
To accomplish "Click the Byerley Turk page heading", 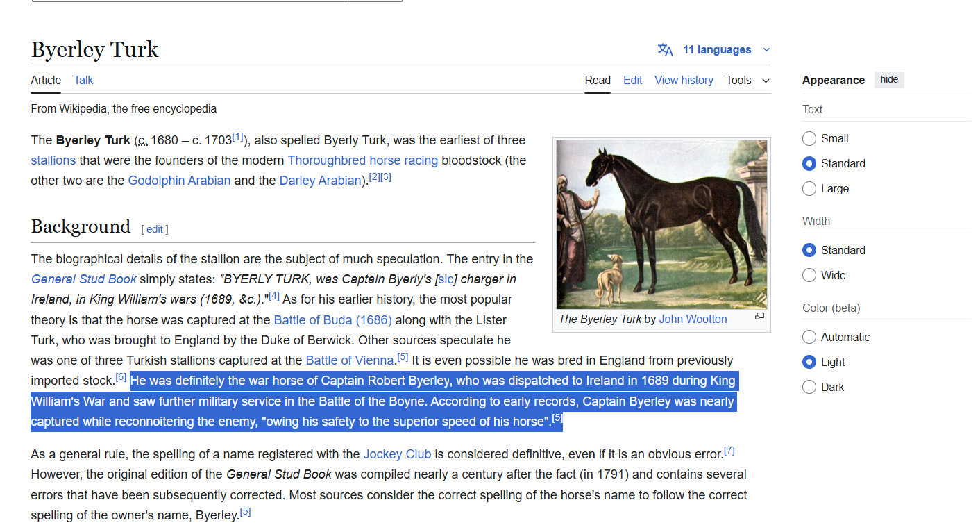I will click(95, 49).
